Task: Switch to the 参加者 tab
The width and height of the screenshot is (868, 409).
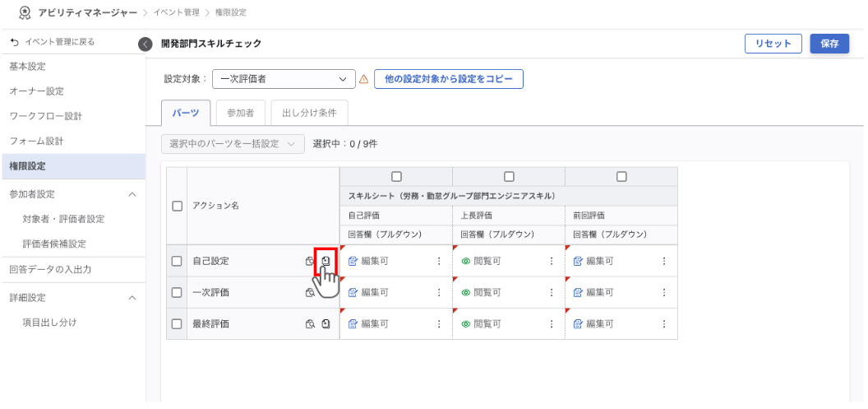Action: [x=240, y=113]
